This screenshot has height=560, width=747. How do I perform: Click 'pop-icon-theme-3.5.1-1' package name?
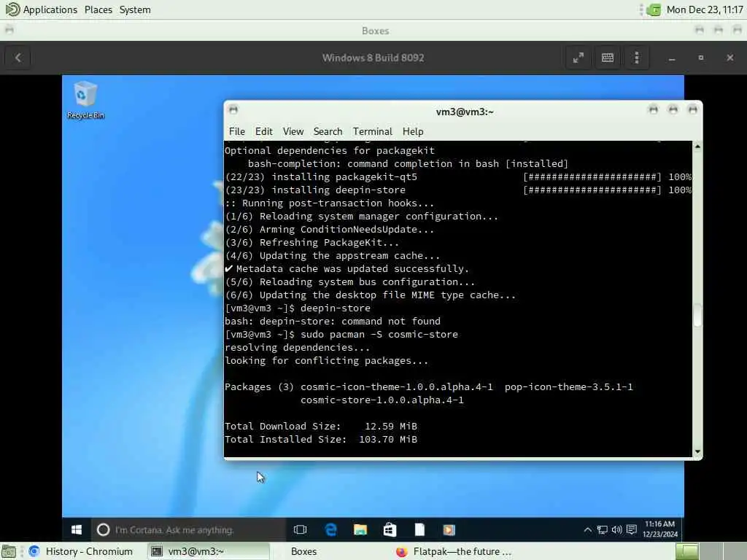coord(569,386)
